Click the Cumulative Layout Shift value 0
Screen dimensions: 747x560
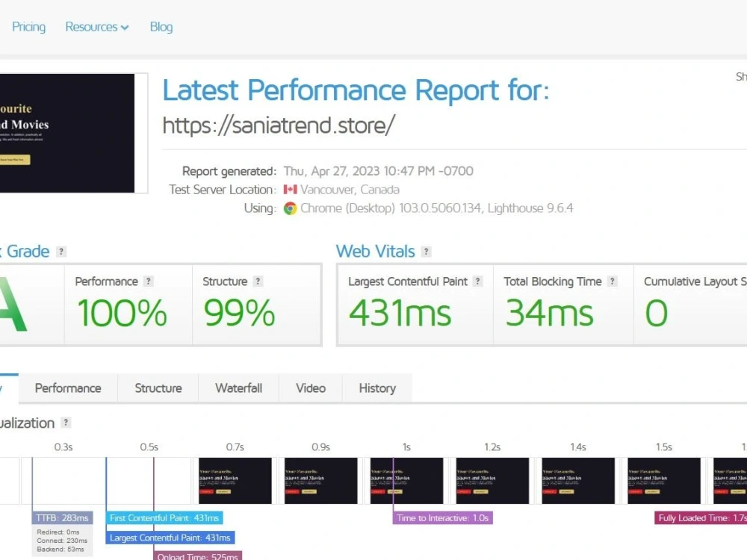coord(656,313)
